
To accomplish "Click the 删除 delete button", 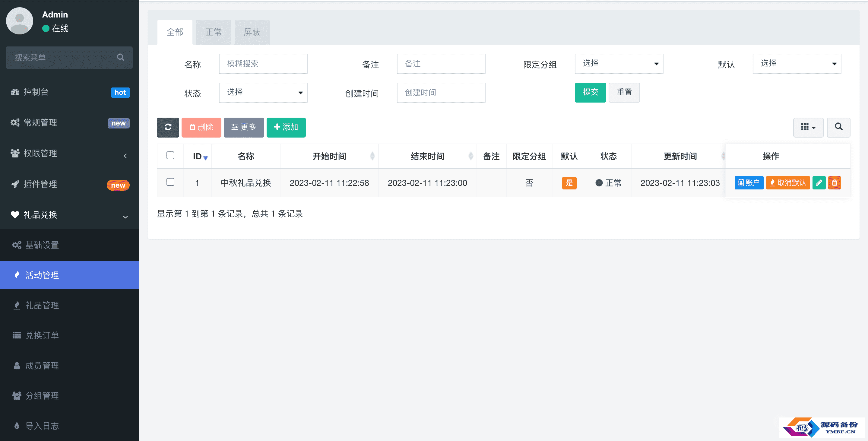I will click(201, 127).
